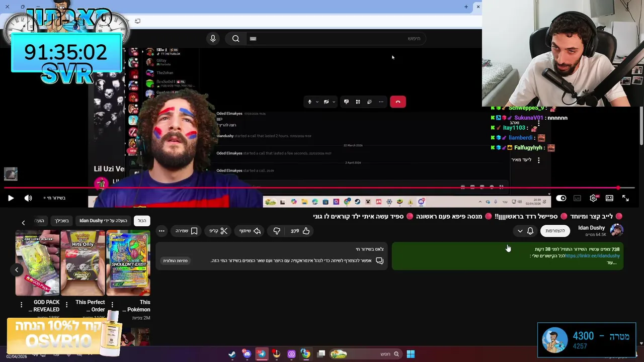Open activities grid icon in Discord call bar
Screen dimensions: 644x362
coord(358,102)
